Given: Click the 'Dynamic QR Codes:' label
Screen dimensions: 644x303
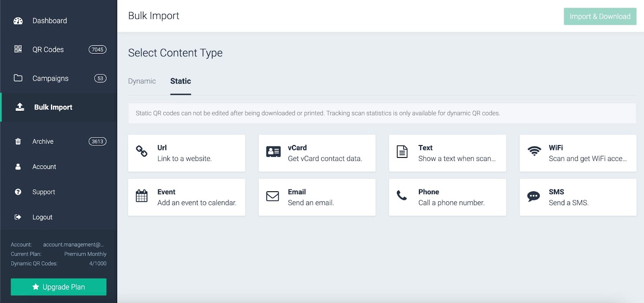Looking at the screenshot, I should pyautogui.click(x=34, y=264).
